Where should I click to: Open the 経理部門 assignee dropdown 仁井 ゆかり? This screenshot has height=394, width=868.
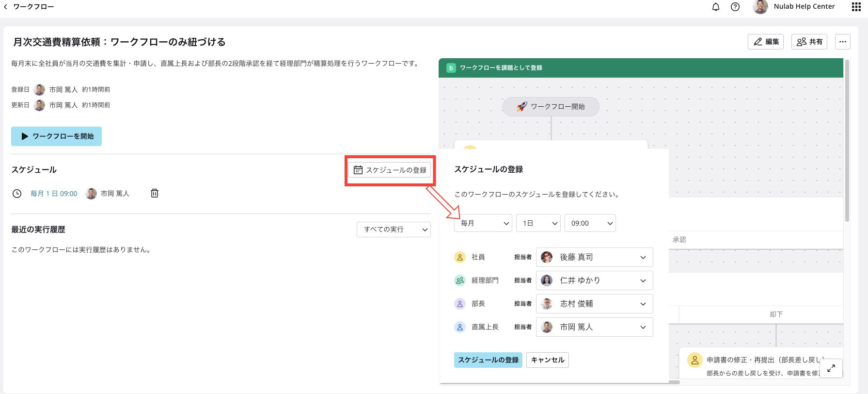[x=595, y=280]
